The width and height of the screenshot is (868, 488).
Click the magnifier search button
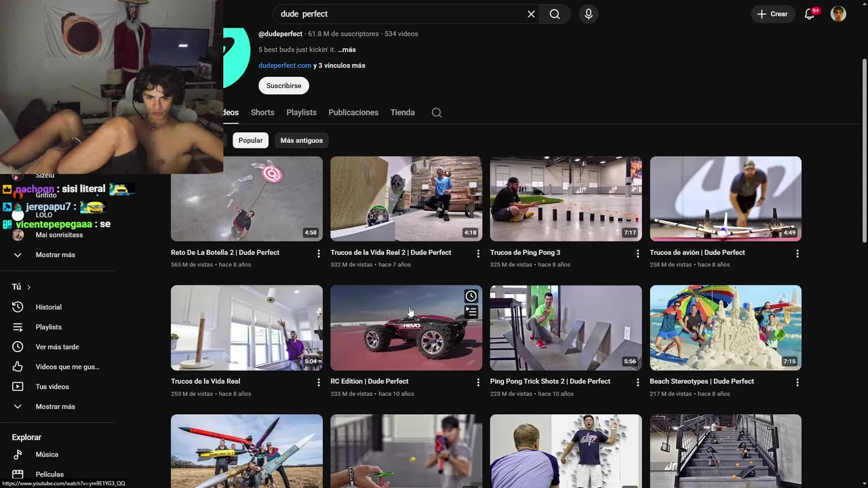click(x=555, y=14)
